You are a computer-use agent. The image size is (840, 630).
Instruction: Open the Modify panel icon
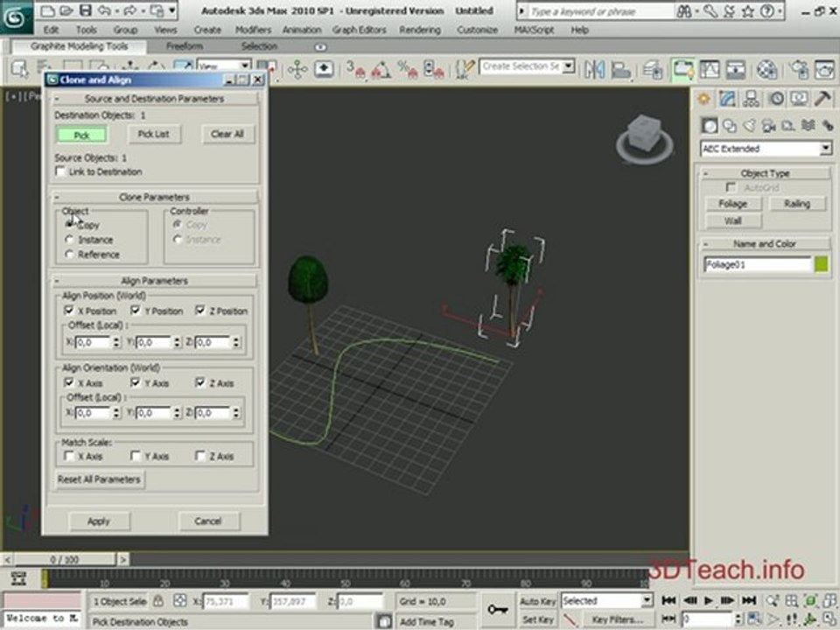(x=727, y=99)
